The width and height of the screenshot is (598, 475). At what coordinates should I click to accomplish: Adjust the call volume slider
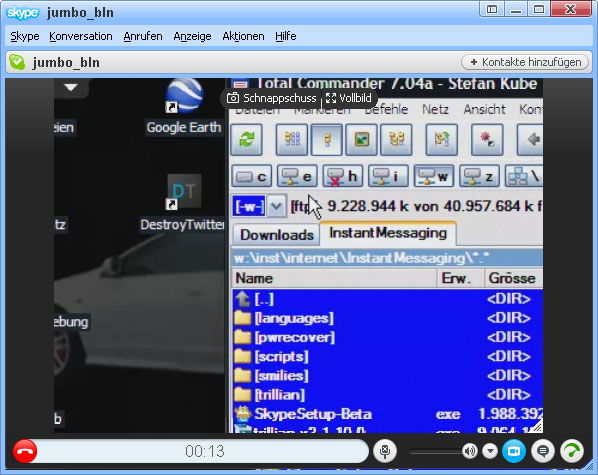coord(436,452)
